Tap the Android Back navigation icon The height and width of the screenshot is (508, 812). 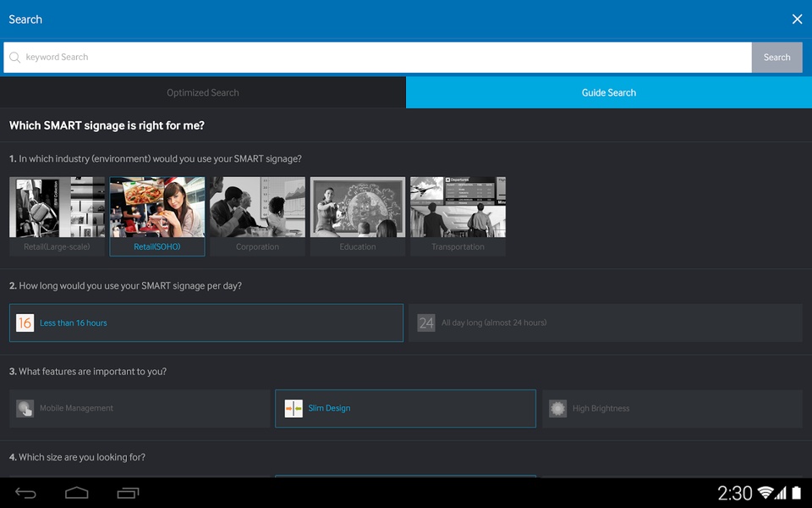point(25,493)
